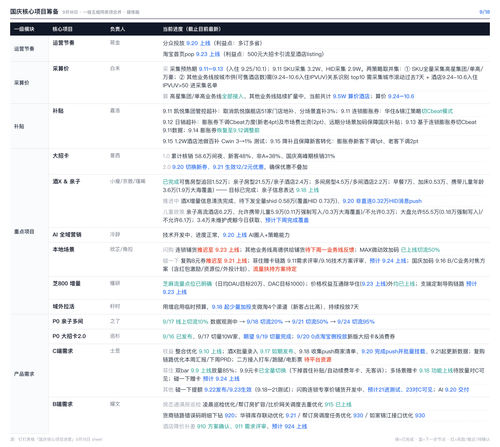The image size is (500, 447).
Task: Select the 大招卡 project cell
Action: pos(61,156)
